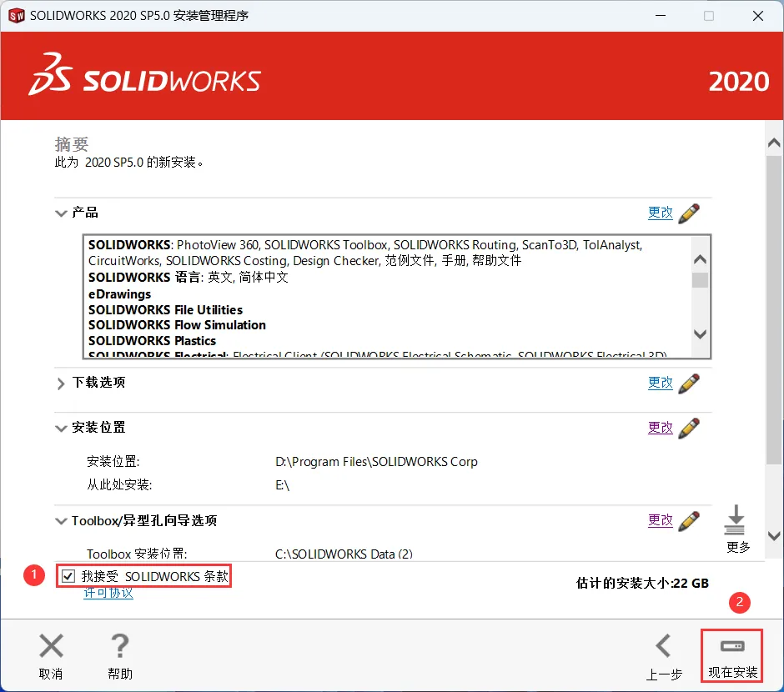Click the pencil icon beside Toolbox/异型孔向导选项
The width and height of the screenshot is (784, 692).
coord(689,521)
